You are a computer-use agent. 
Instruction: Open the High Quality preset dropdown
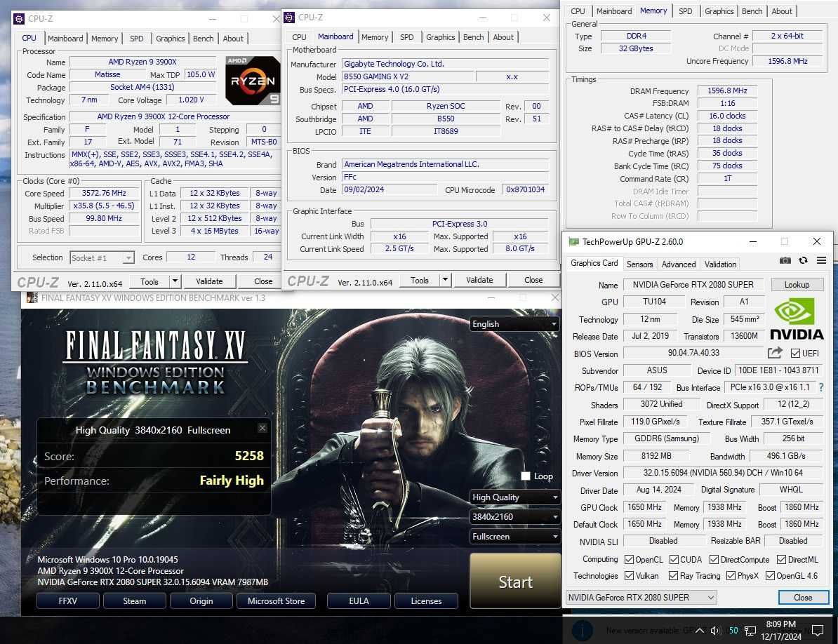(x=514, y=497)
